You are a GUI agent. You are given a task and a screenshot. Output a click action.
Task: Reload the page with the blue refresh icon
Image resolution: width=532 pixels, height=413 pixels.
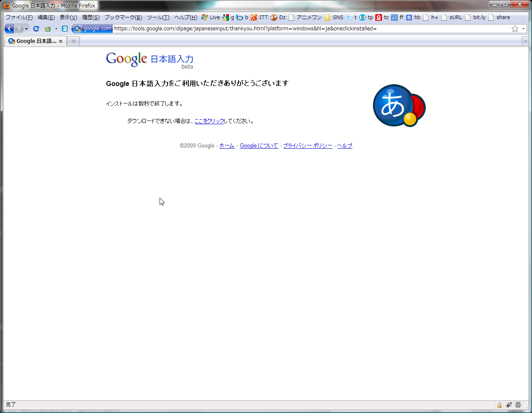pyautogui.click(x=36, y=29)
